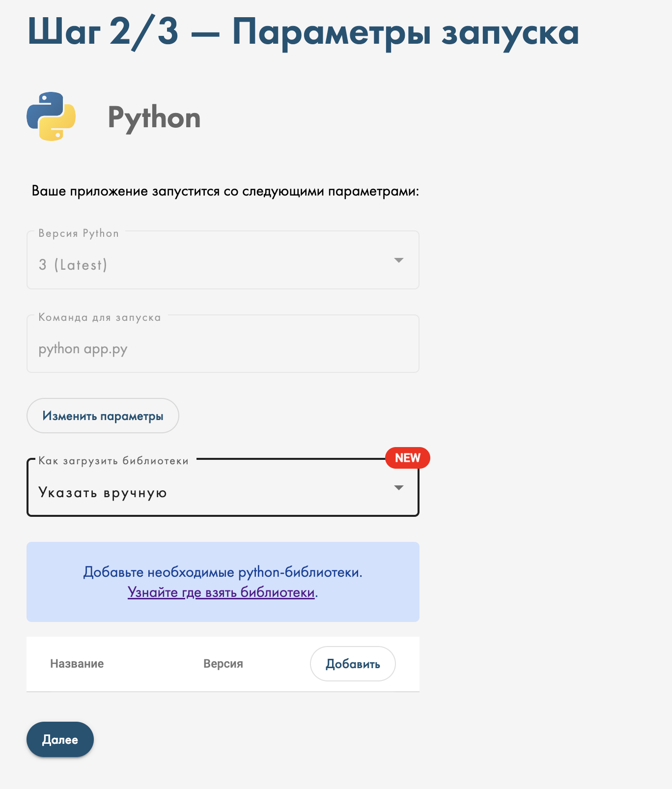Proceed with the "Далее" button
Viewport: 672px width, 789px height.
(x=60, y=739)
